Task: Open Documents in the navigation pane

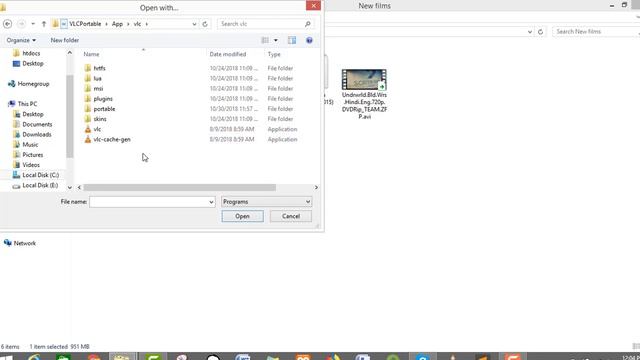Action: coord(37,124)
